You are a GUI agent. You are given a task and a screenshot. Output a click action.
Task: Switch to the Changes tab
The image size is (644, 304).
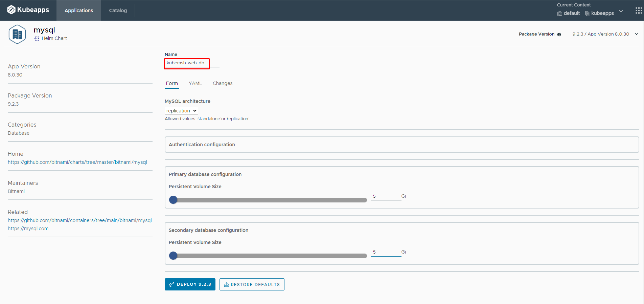coord(223,83)
